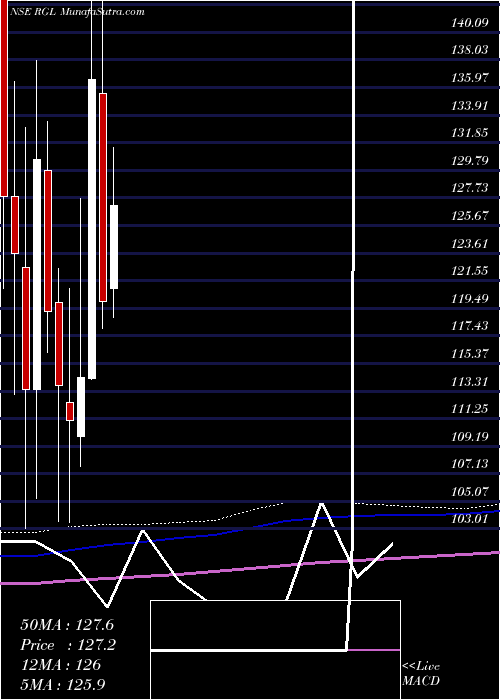Click the 140.09 price axis label
This screenshot has height=700, width=500.
470,23
